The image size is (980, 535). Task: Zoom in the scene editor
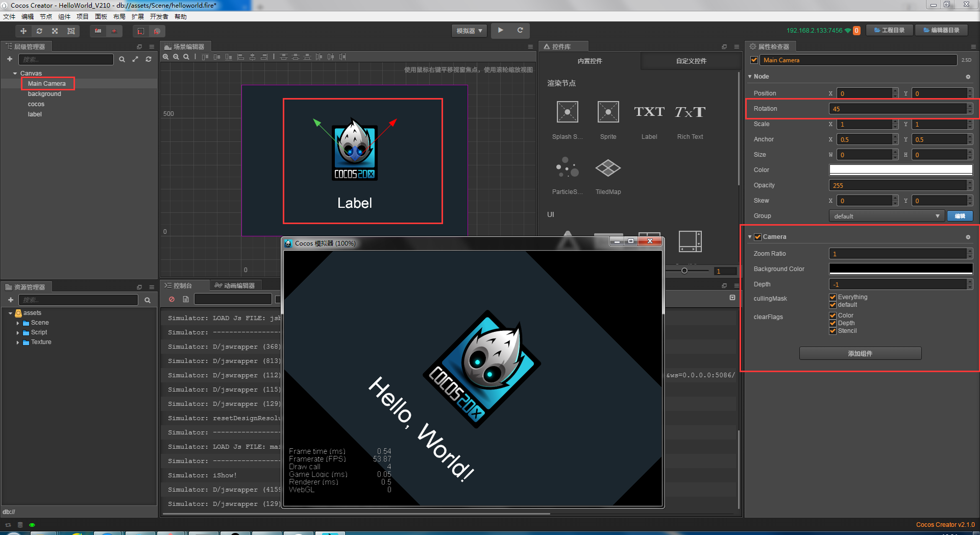166,57
